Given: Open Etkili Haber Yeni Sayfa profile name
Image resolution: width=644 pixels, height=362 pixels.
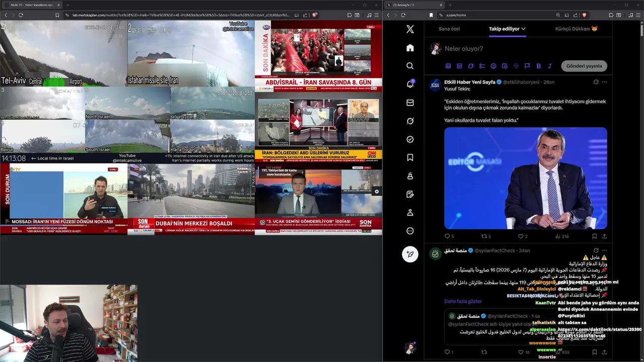Looking at the screenshot, I should point(469,82).
